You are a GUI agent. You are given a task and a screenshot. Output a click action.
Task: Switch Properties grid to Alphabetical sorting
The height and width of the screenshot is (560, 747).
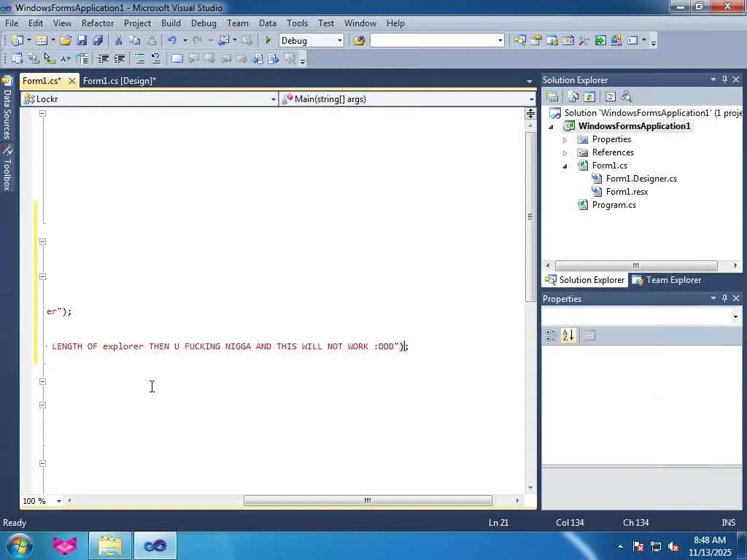click(568, 335)
